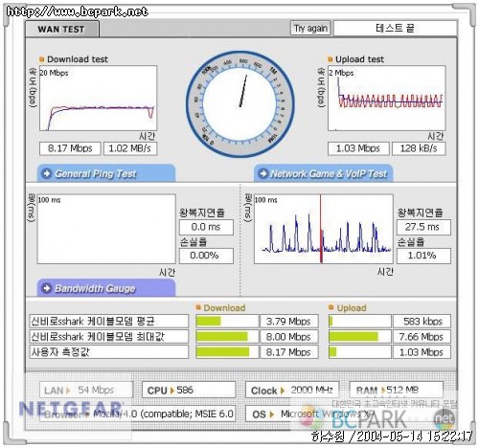Select the 0.0 ms round-trip delay value
This screenshot has width=479, height=448.
point(206,227)
